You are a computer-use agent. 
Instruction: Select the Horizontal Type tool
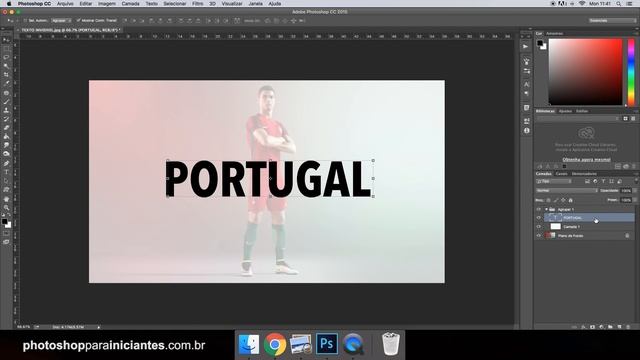pos(6,172)
